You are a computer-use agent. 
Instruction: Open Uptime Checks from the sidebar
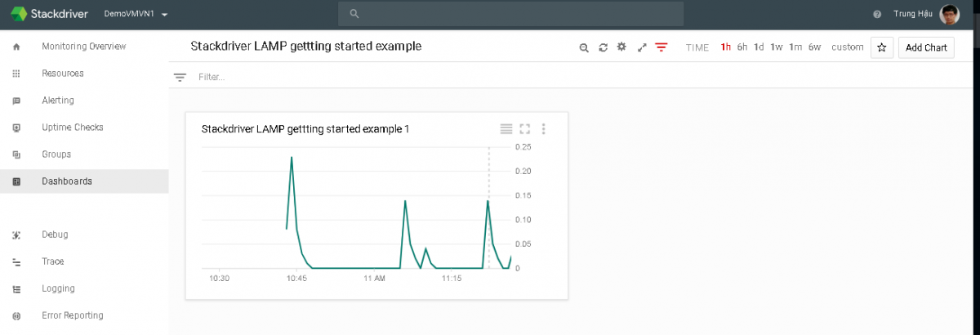73,127
